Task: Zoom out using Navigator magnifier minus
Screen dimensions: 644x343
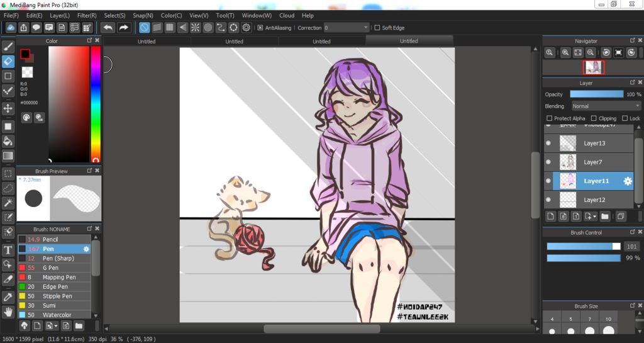Action: 590,53
